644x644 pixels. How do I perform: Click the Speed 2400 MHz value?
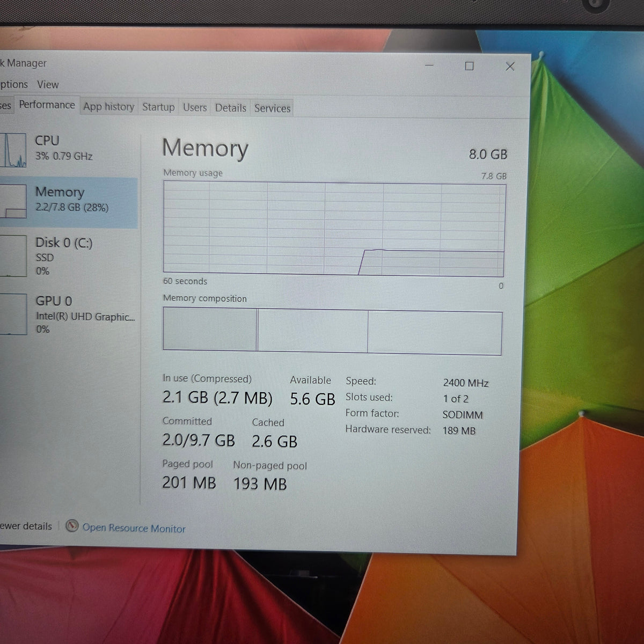(x=466, y=383)
